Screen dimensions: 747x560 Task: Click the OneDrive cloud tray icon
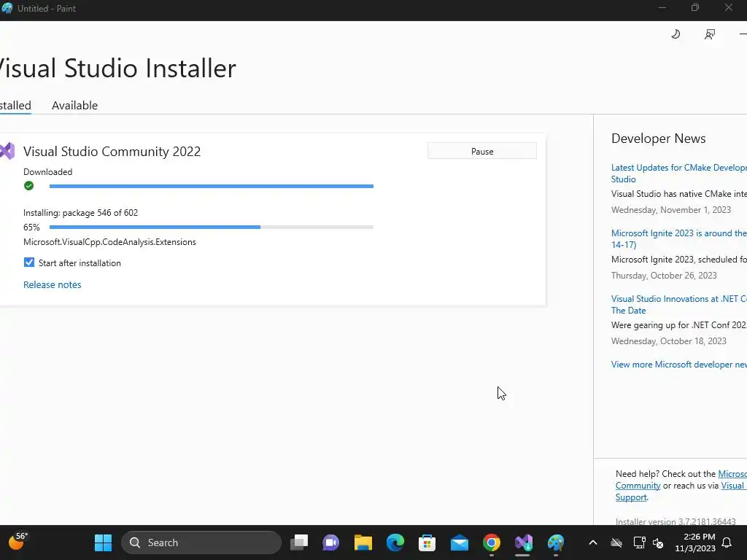(616, 542)
